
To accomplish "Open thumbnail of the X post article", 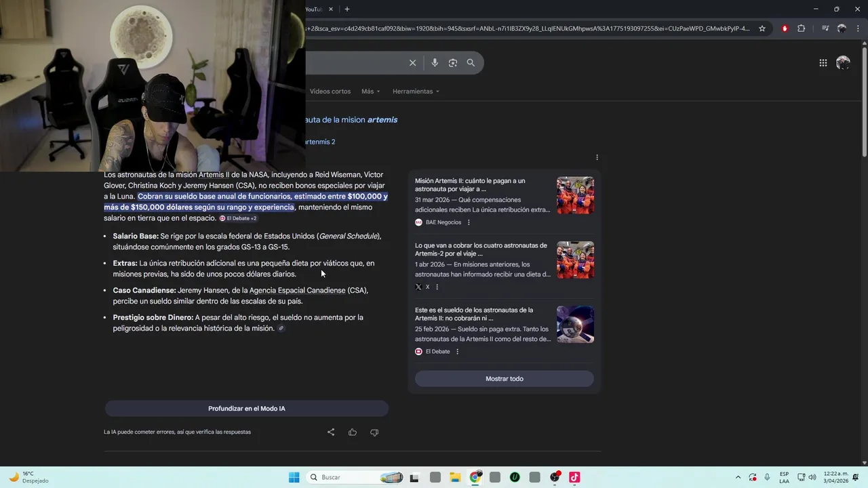I will 575,260.
